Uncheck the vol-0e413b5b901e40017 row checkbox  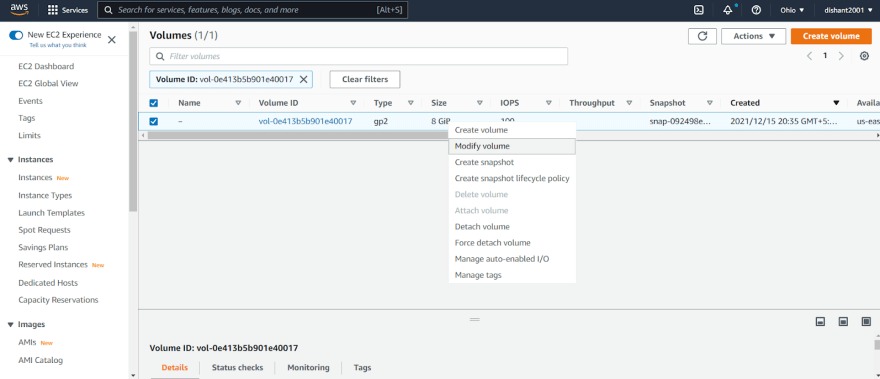point(154,121)
